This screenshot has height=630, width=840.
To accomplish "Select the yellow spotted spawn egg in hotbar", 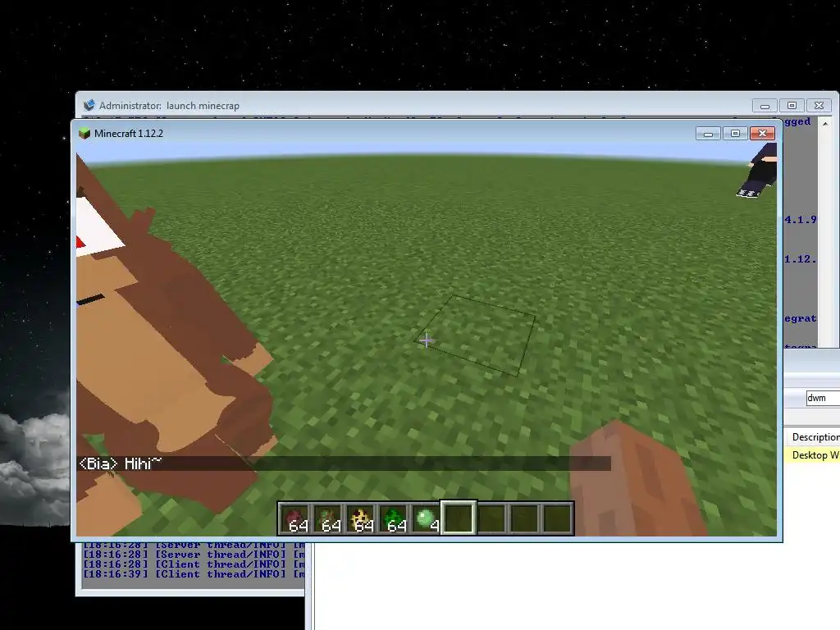I will pos(361,518).
